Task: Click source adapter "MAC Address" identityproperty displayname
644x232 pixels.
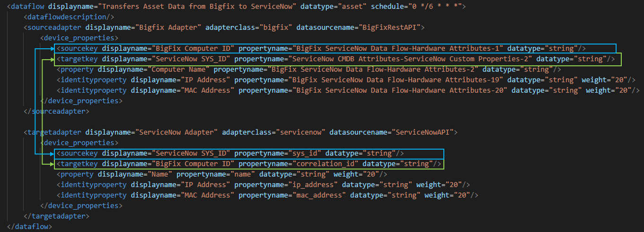Action: pyautogui.click(x=207, y=90)
